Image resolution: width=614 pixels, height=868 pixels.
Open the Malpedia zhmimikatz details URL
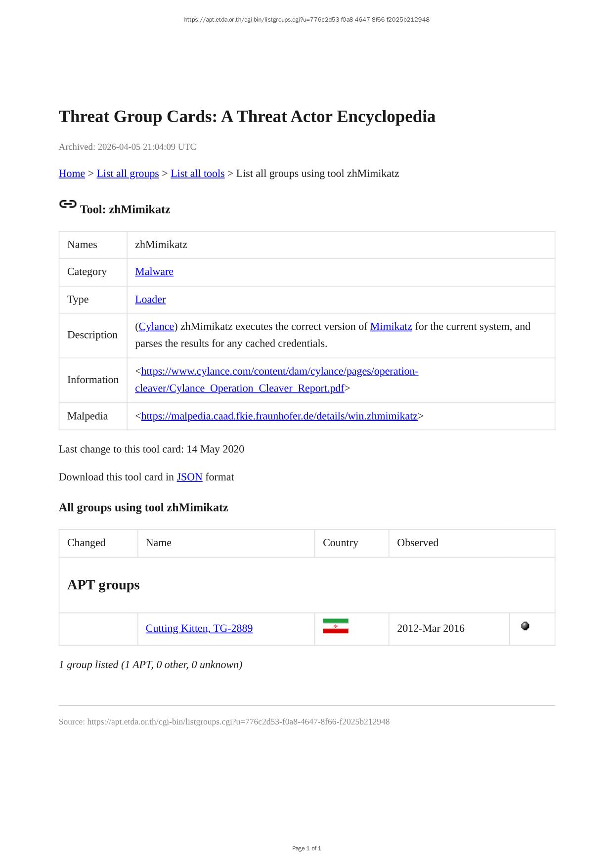(x=279, y=416)
